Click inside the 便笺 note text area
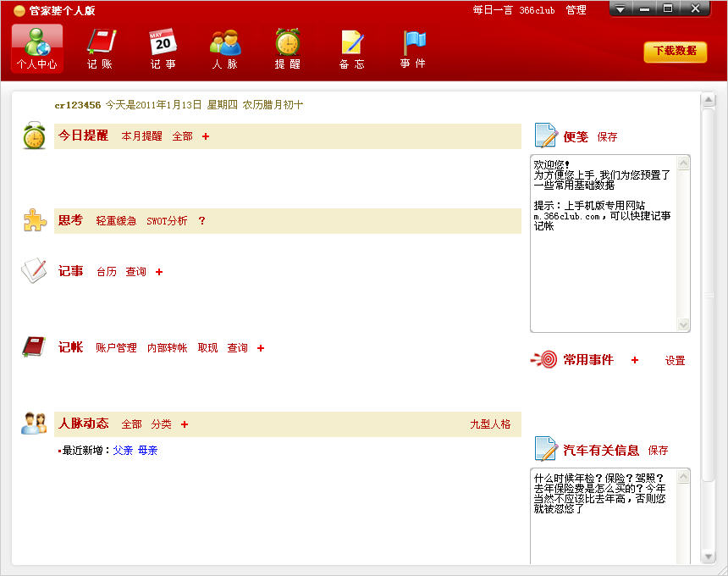Screen dimensions: 728x576 point(603,271)
